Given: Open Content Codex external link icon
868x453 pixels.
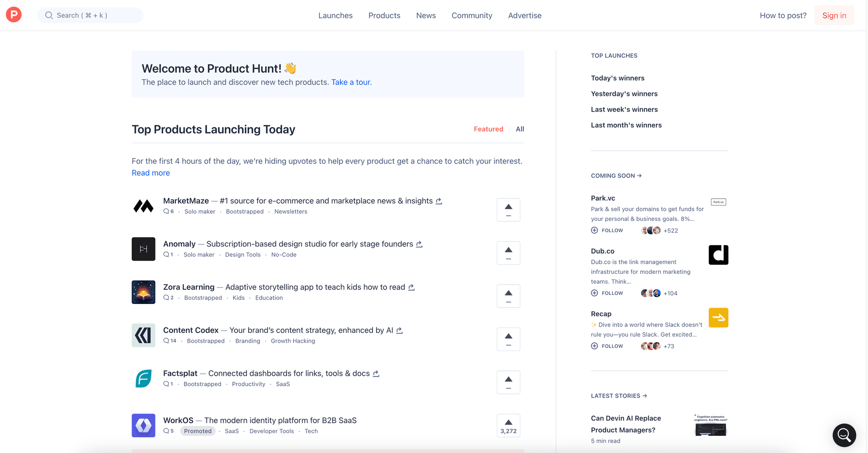Looking at the screenshot, I should 399,331.
